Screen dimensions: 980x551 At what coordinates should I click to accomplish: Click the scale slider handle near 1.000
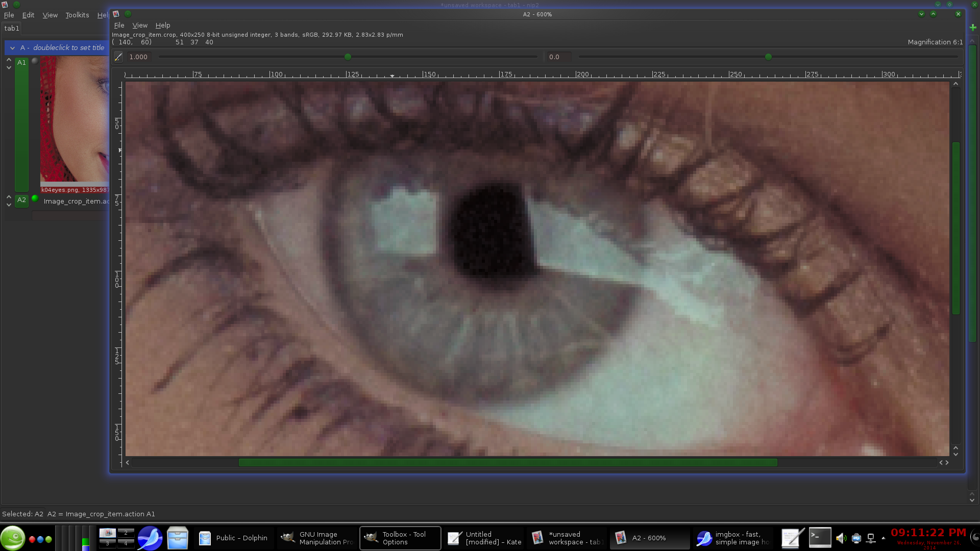[348, 57]
